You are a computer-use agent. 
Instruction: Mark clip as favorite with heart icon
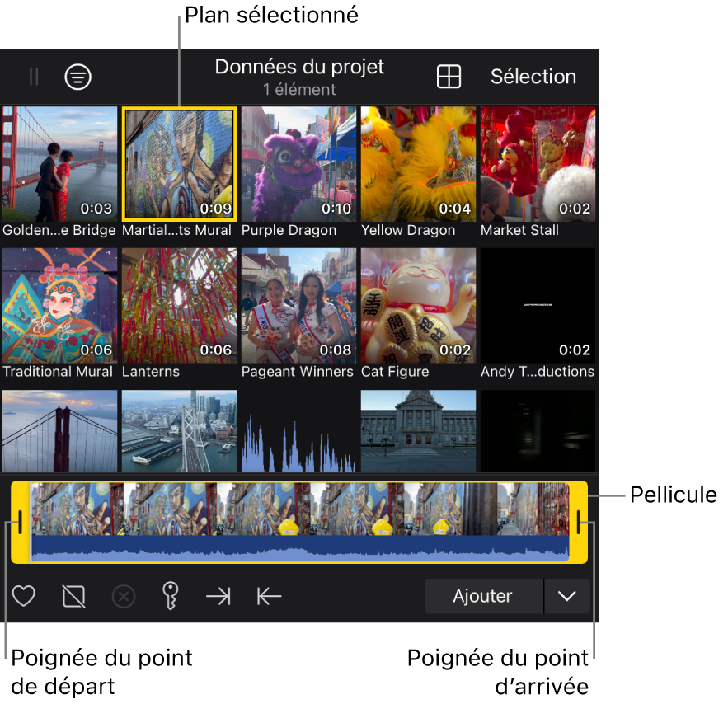click(x=24, y=596)
